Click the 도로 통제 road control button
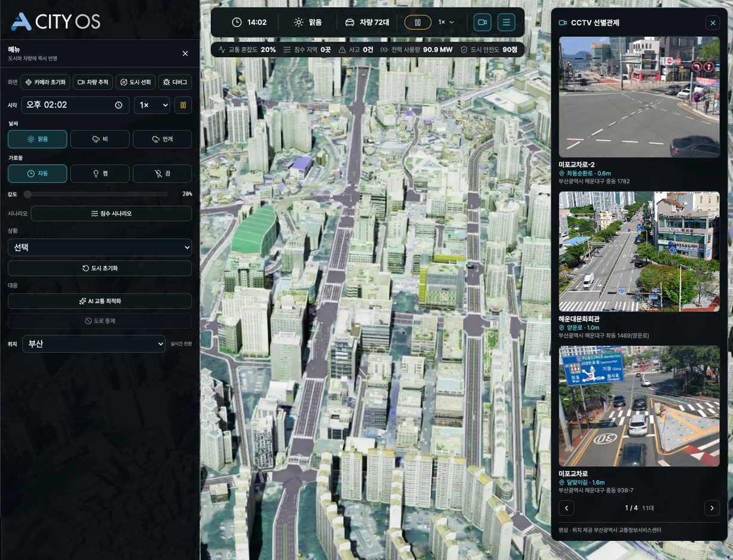Viewport: 733px width, 560px height. point(100,321)
